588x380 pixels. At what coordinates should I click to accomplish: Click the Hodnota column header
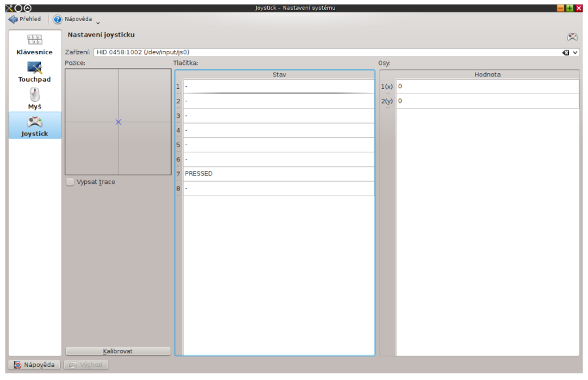487,75
